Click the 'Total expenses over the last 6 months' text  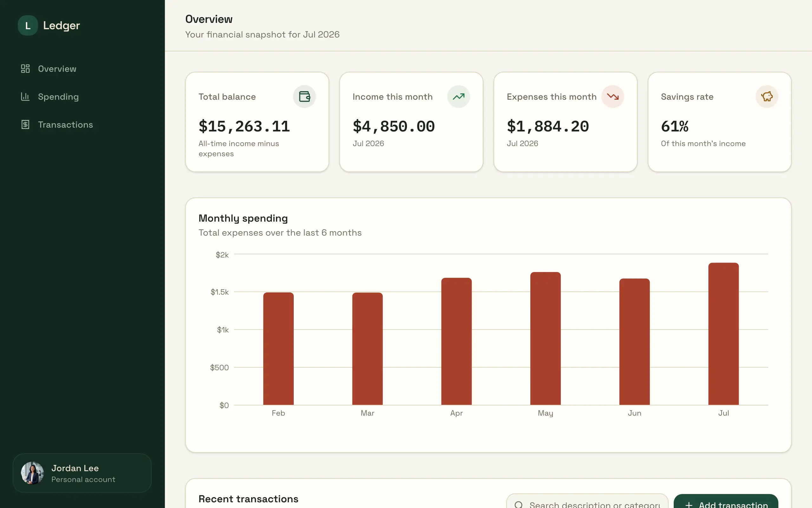tap(280, 233)
